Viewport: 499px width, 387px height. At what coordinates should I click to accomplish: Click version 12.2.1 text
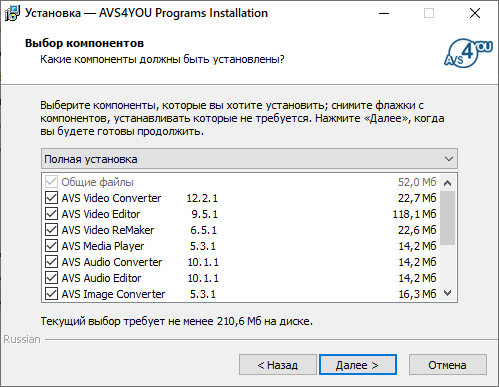pyautogui.click(x=202, y=198)
